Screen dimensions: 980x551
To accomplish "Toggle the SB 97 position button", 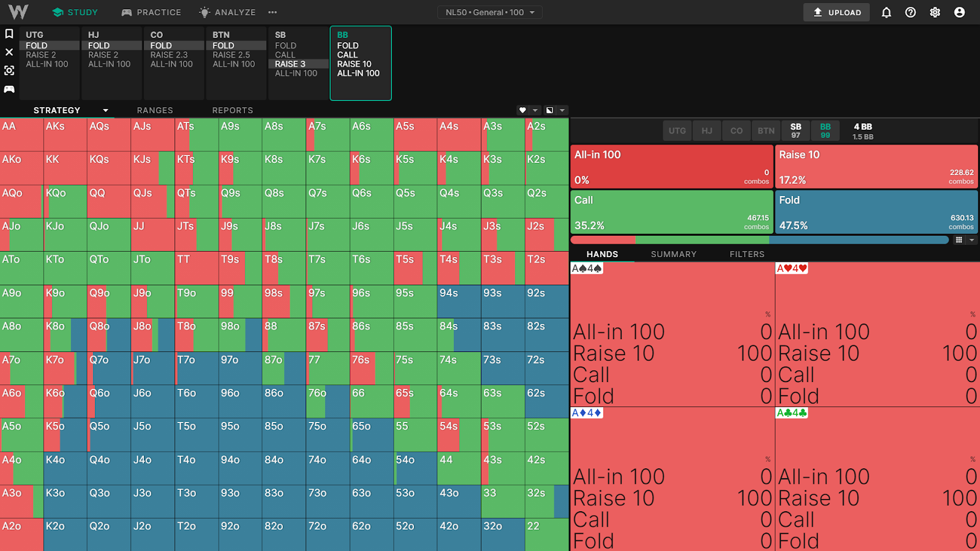I will pyautogui.click(x=796, y=130).
